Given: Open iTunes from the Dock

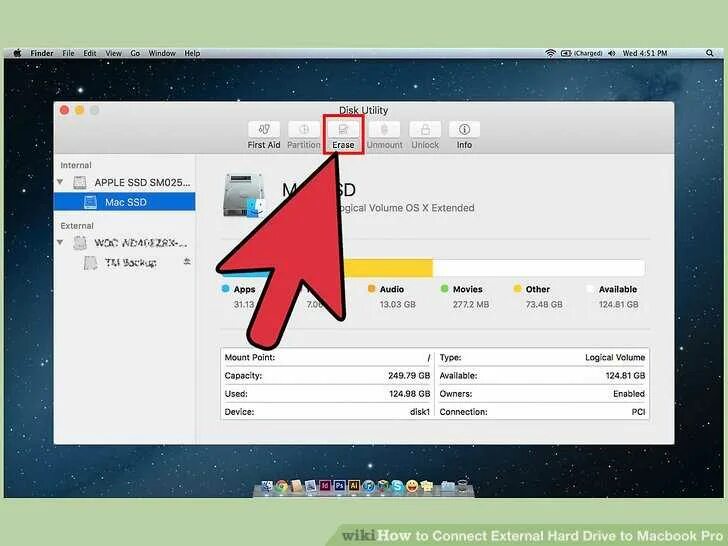Looking at the screenshot, I should pos(369,486).
